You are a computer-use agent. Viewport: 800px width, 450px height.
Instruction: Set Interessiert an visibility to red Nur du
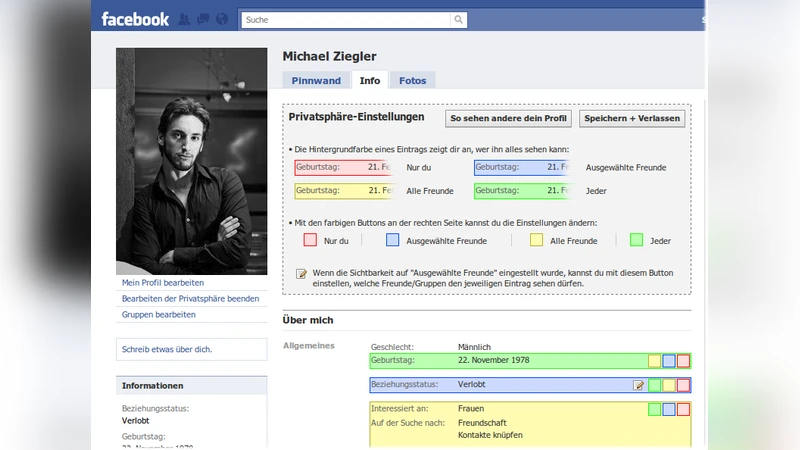pyautogui.click(x=684, y=409)
